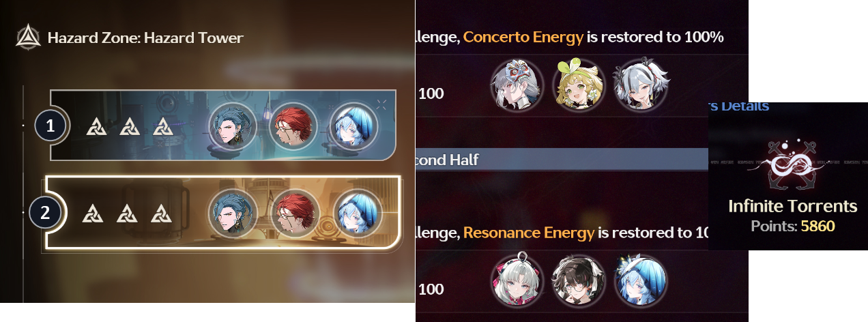Image resolution: width=868 pixels, height=322 pixels.
Task: Select floor number 1 marker
Action: [50, 126]
